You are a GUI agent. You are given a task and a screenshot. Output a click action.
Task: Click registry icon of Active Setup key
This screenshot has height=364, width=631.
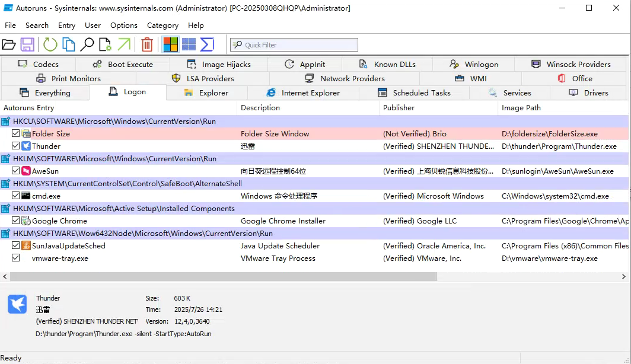click(x=6, y=209)
